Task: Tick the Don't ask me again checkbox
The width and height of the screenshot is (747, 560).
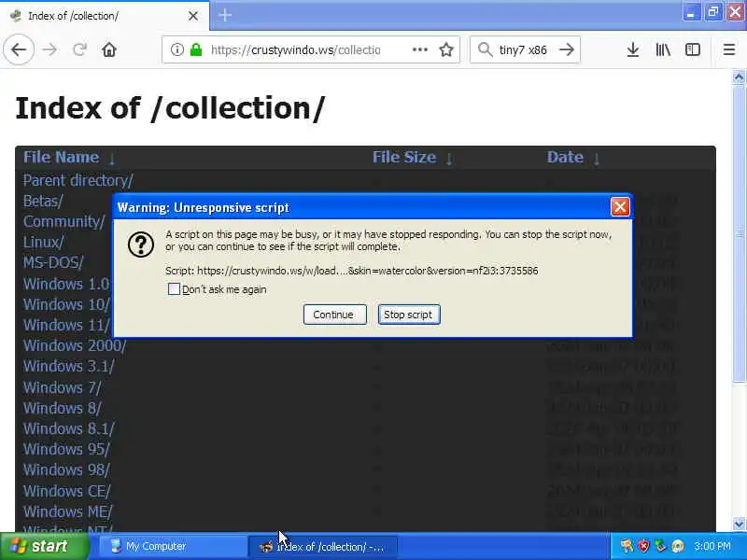Action: pos(174,289)
